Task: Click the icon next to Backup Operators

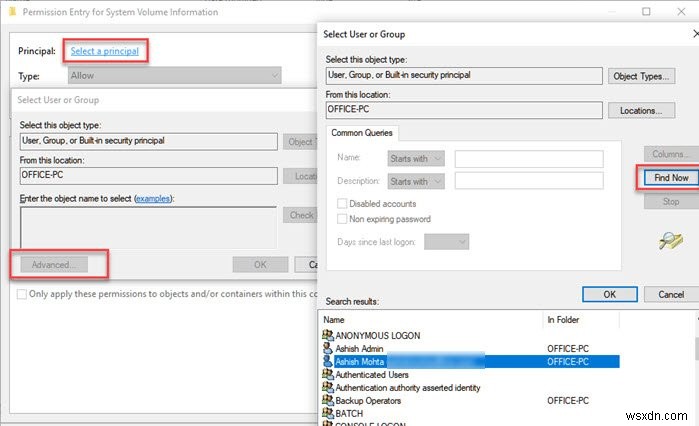Action: [327, 400]
